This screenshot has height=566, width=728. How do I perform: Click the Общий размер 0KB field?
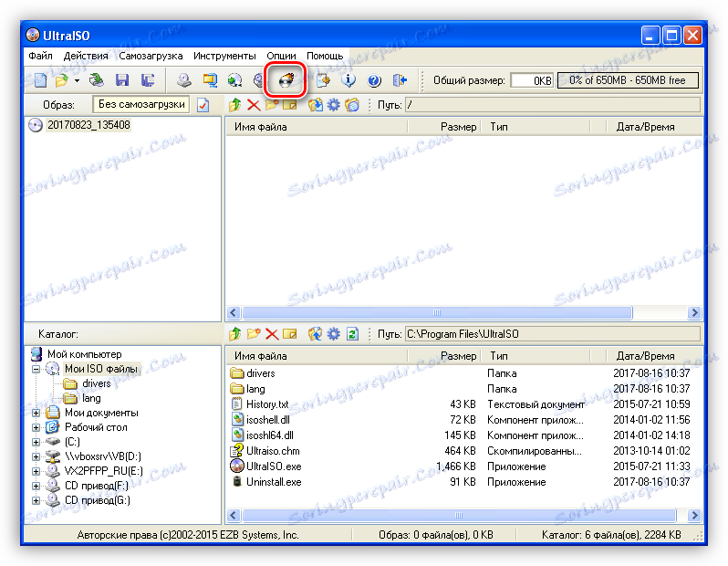[x=532, y=80]
